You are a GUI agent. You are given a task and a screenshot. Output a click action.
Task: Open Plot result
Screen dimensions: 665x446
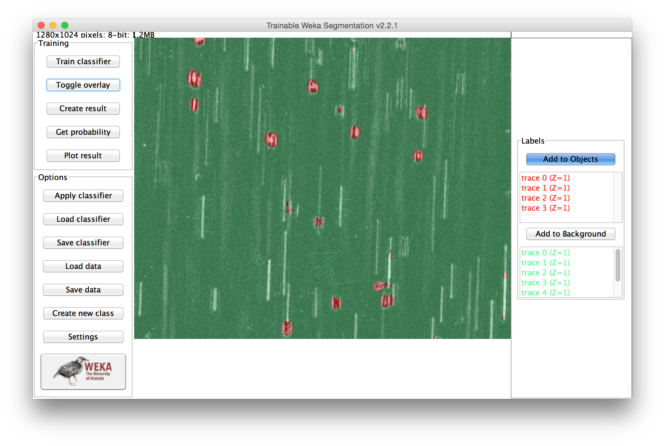[83, 156]
